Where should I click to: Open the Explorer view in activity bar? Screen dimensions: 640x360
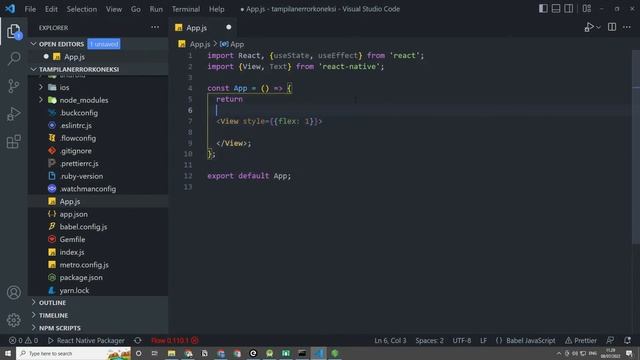click(13, 31)
